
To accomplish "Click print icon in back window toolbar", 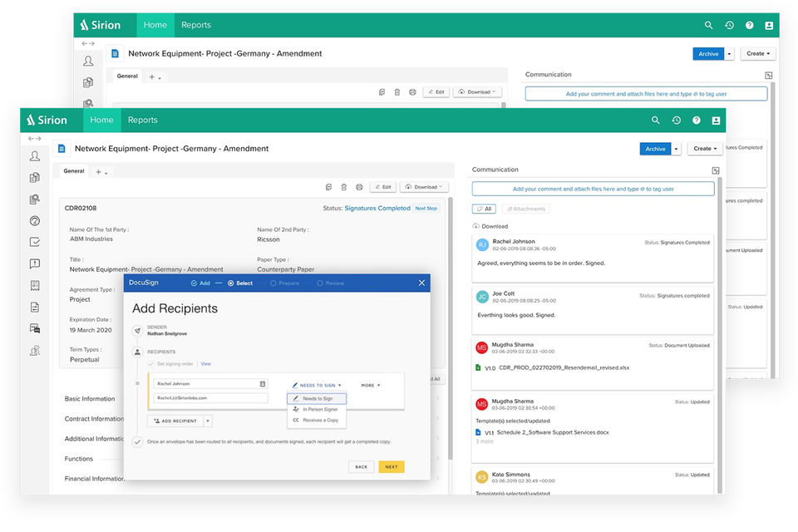I will tap(413, 92).
